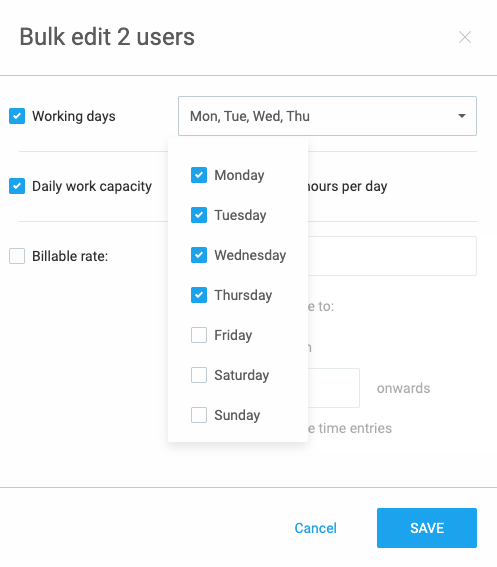The image size is (497, 567).
Task: Enable the Billable rate checkbox
Action: coord(17,256)
